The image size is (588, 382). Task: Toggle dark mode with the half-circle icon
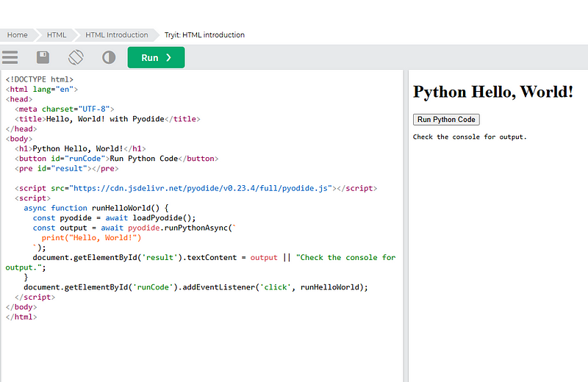(x=109, y=57)
